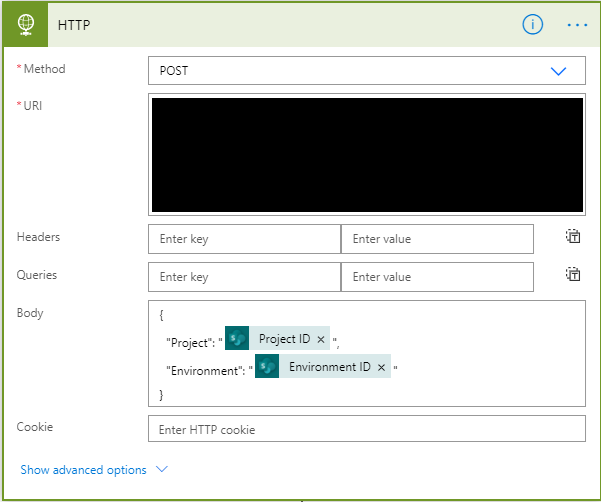Click the Enter HTTP cookie field
This screenshot has width=601, height=502.
366,429
